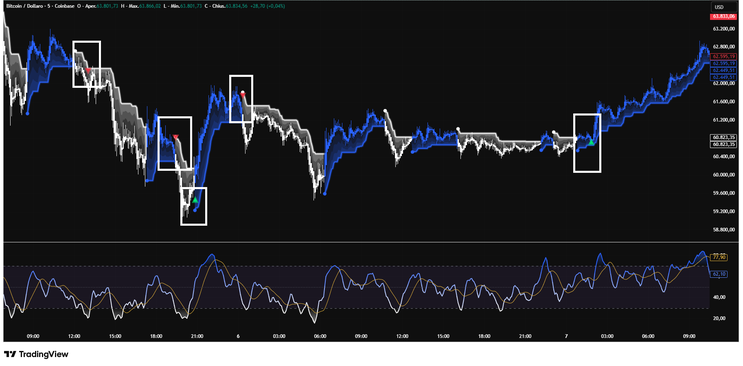Viewport: 743px width, 366px height.
Task: Click the Coinbase exchange label in the header
Action: pos(64,6)
